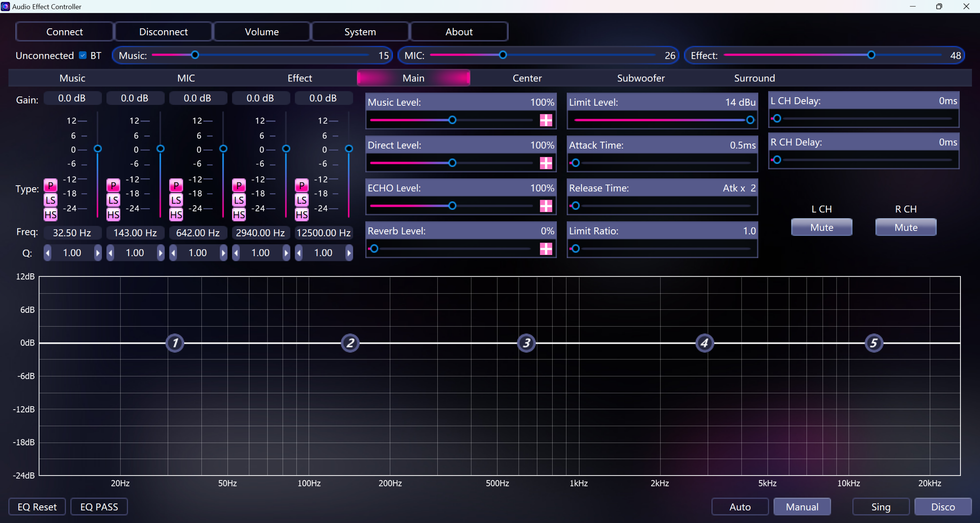Switch to the Subwoofer tab
Screen dimensions: 980x523
coord(641,78)
